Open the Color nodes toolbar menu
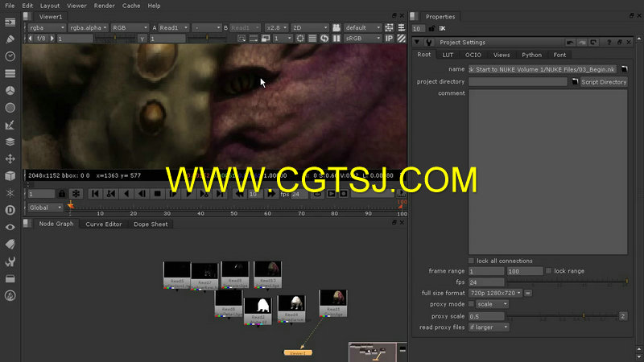644x362 pixels. click(10, 90)
